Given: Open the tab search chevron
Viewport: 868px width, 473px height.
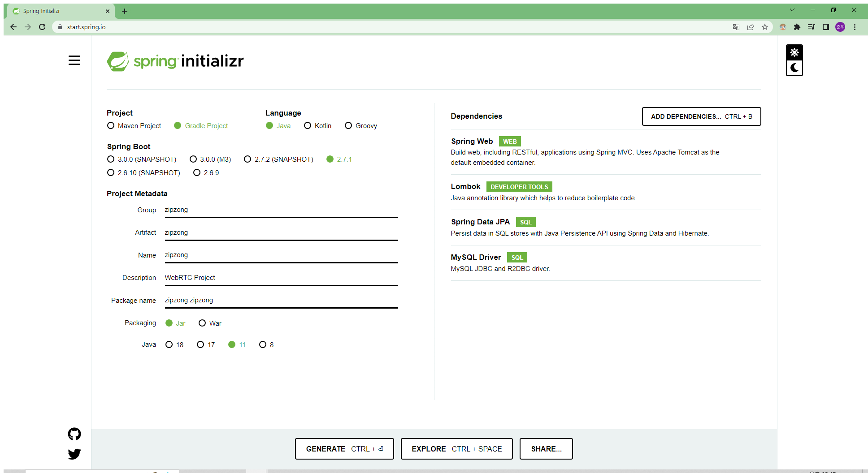Looking at the screenshot, I should [x=792, y=10].
